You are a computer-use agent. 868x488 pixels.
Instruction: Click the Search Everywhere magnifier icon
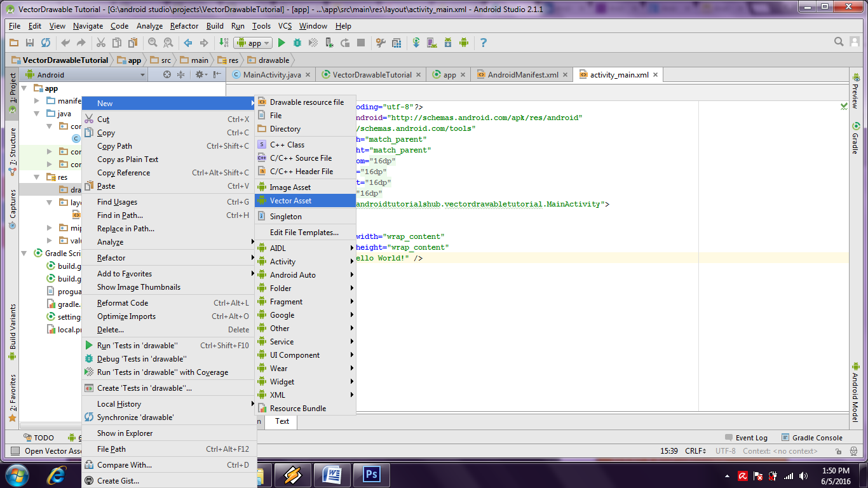[x=839, y=42]
